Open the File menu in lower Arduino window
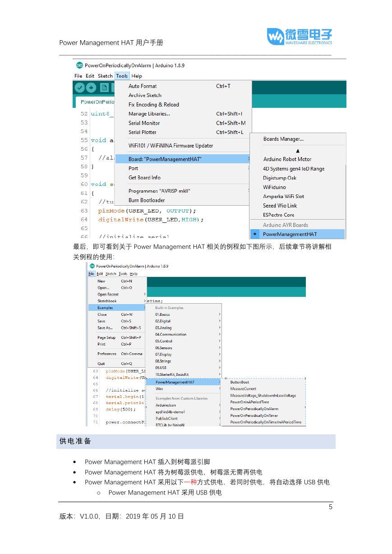Screen dimensions: 392x554 pos(91,274)
